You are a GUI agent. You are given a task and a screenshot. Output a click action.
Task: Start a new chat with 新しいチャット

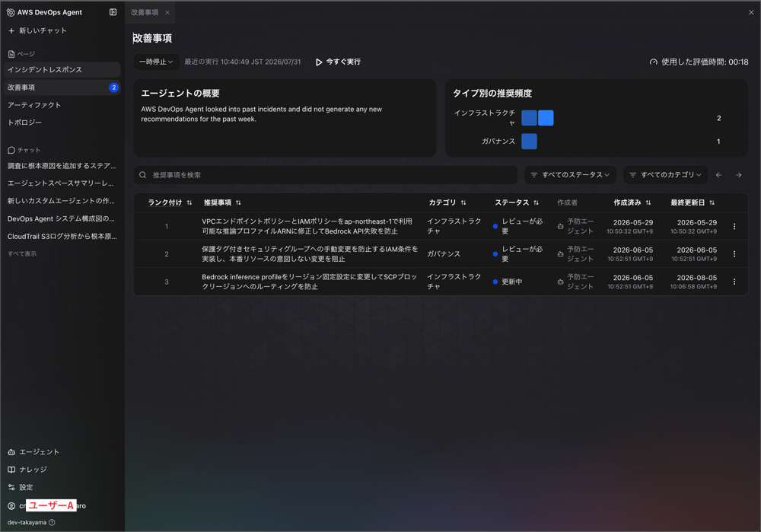(x=37, y=30)
